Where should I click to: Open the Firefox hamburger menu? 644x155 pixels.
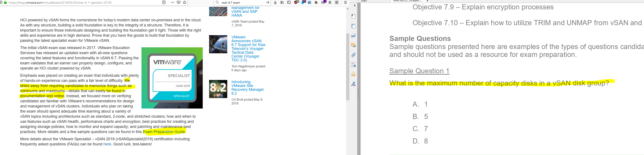[345, 3]
